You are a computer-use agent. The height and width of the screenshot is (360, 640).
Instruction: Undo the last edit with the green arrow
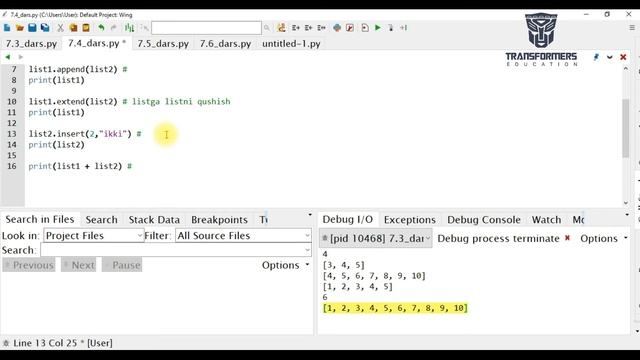point(101,28)
